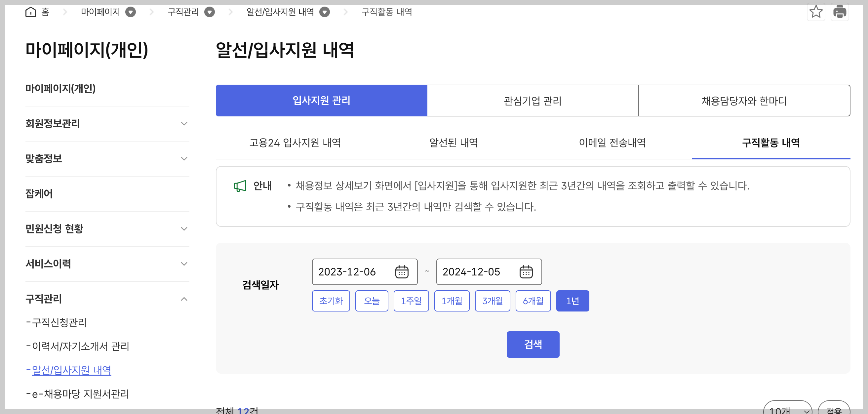
Task: Collapse 구직관리 sidebar section
Action: pos(184,299)
